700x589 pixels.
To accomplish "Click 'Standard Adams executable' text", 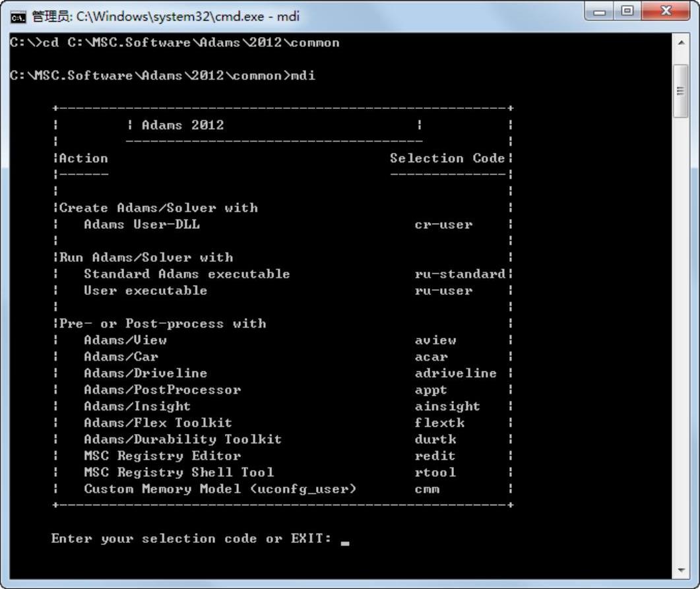I will pyautogui.click(x=187, y=274).
